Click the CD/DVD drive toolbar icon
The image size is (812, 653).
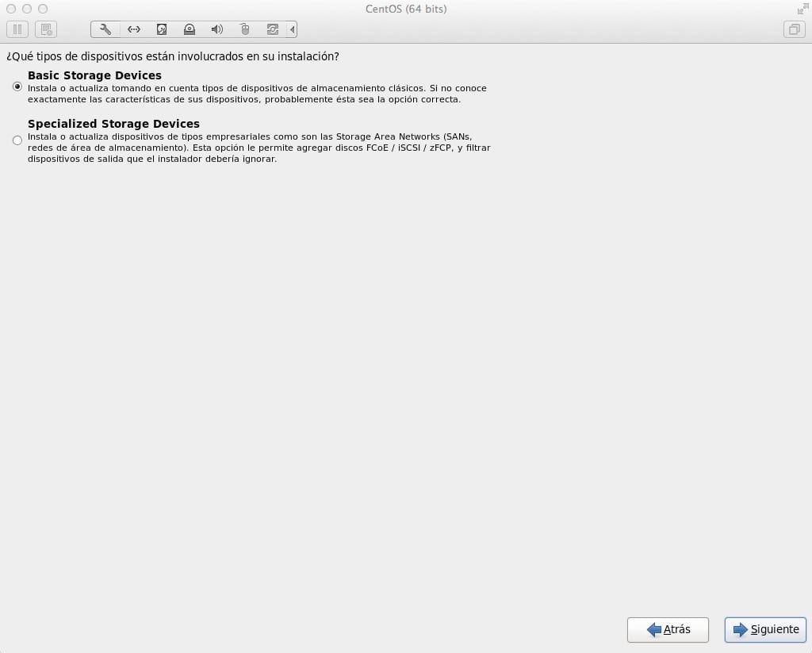pyautogui.click(x=189, y=29)
